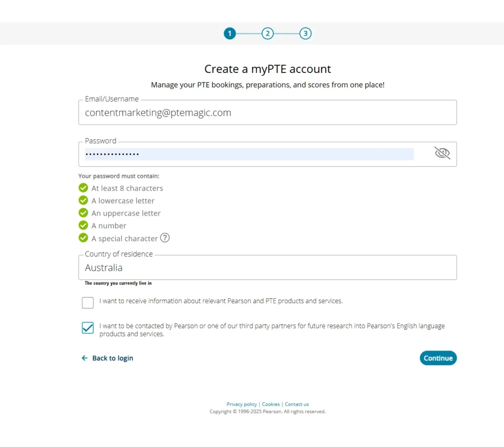The width and height of the screenshot is (504, 447).
Task: Click the back arrow next to 'Back to login'
Action: pyautogui.click(x=84, y=358)
